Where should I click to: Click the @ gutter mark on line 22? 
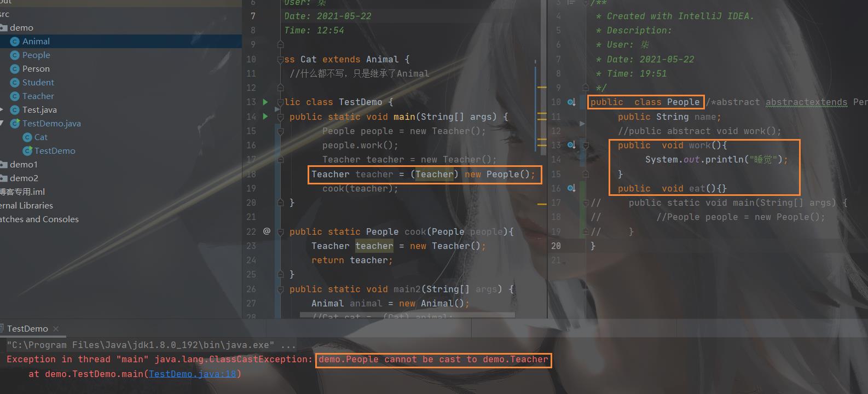tap(267, 231)
